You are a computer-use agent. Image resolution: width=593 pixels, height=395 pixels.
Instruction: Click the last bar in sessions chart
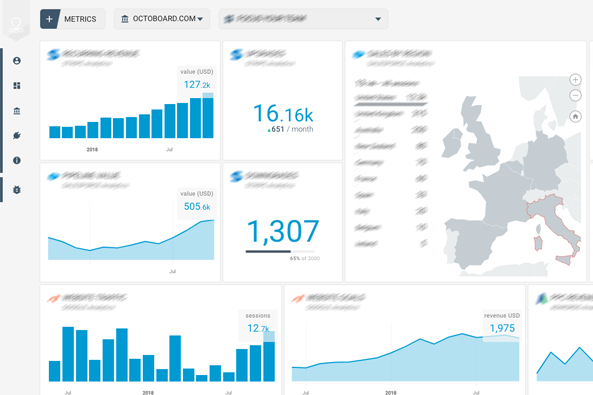(269, 356)
